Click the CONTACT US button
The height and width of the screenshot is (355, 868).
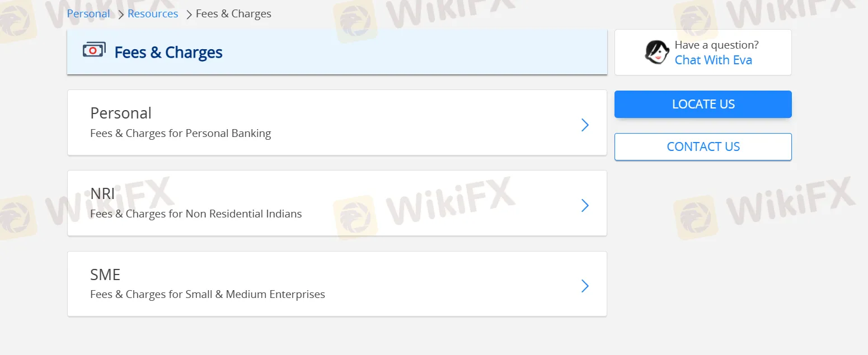point(703,146)
